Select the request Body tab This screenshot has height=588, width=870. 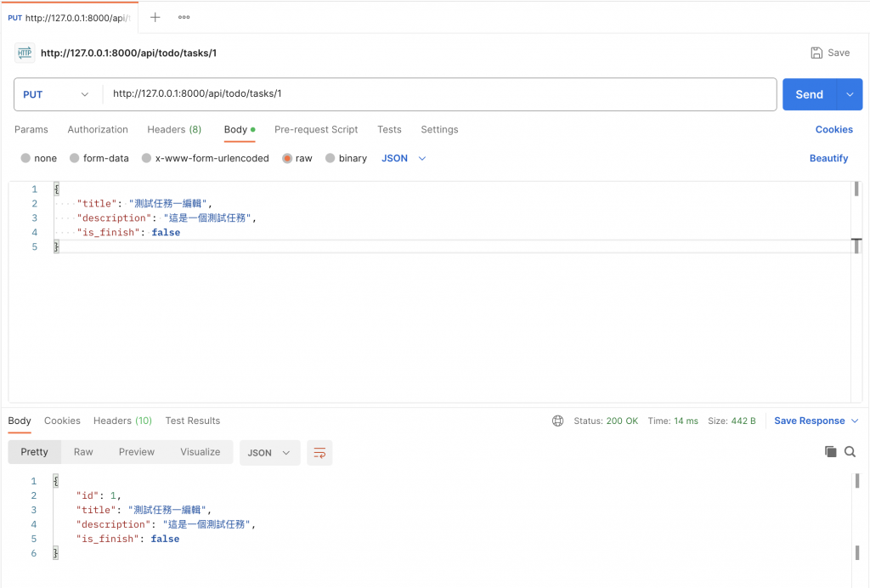tap(239, 129)
